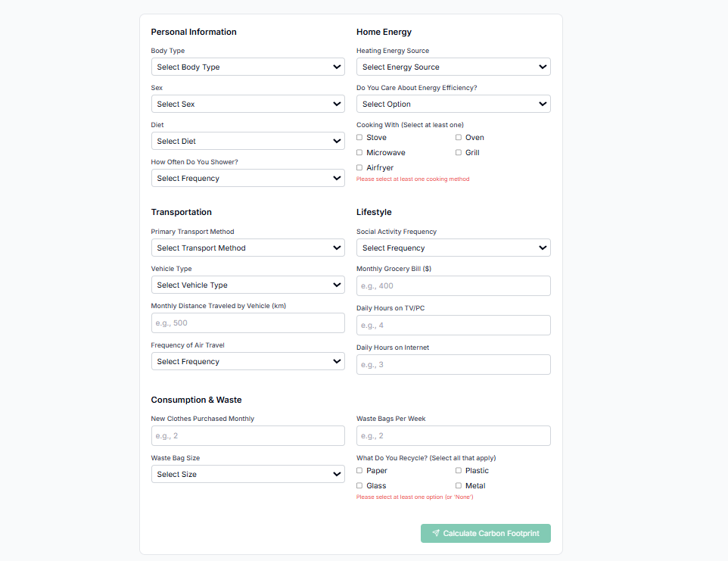
Task: Click the paper plane icon on Calculate button
Action: 436,534
